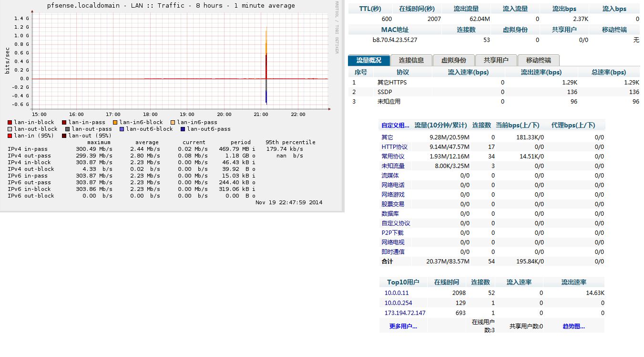644x357 pixels.
Task: Click the Top10用户 table header
Action: tap(403, 283)
